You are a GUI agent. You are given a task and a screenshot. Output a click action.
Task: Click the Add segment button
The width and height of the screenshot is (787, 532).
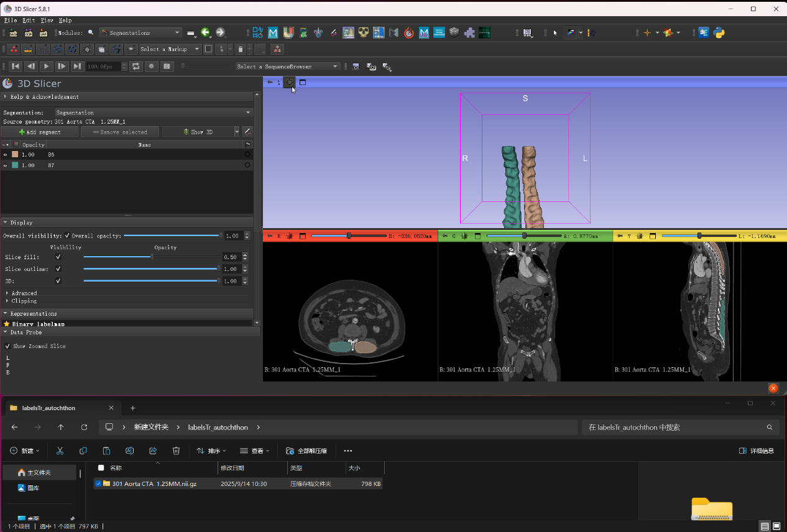click(40, 132)
